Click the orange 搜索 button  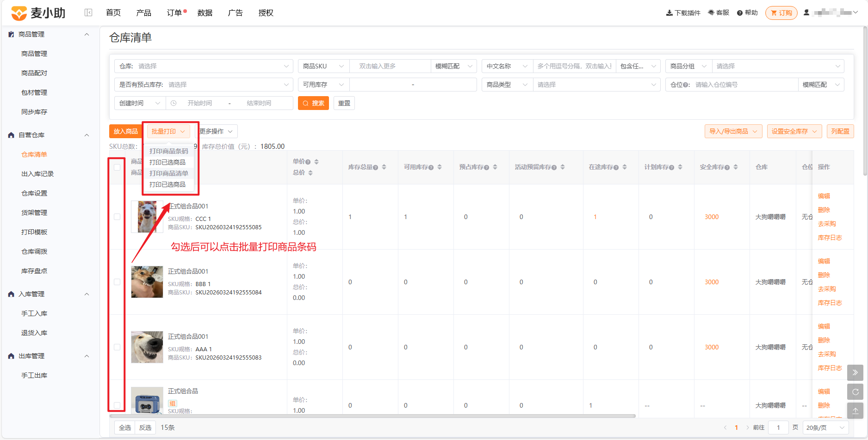(313, 103)
